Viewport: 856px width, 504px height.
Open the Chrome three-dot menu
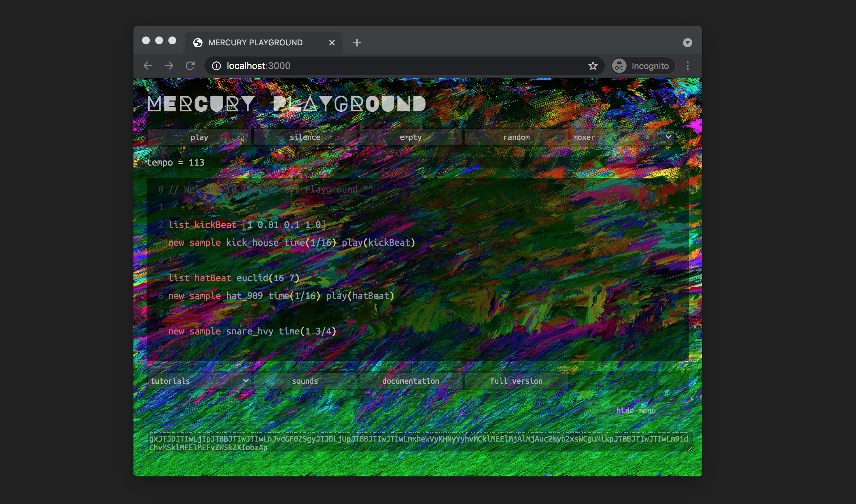click(687, 66)
